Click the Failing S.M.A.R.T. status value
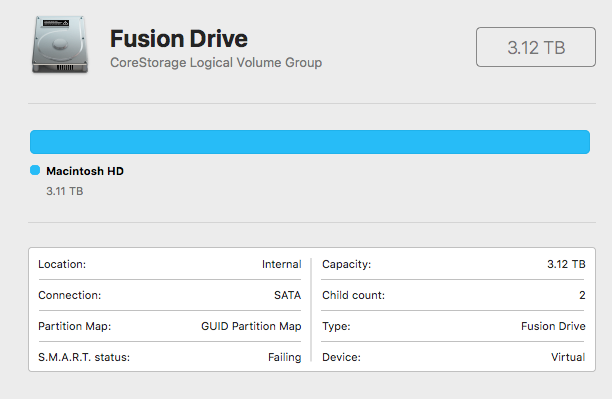This screenshot has width=612, height=399. (285, 357)
